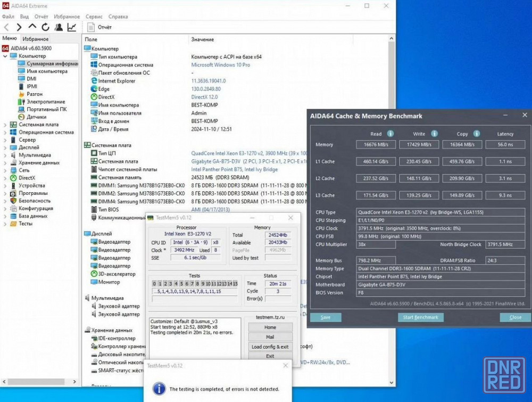This screenshot has width=532, height=402.
Task: Open the Microsoft Windows 10 Pro link
Action: (x=220, y=65)
